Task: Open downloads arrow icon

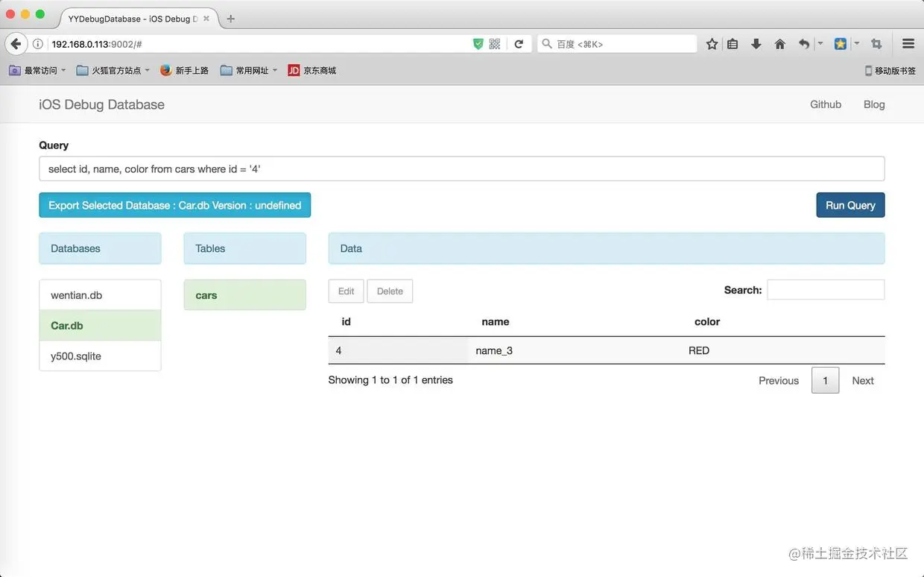Action: [x=756, y=44]
